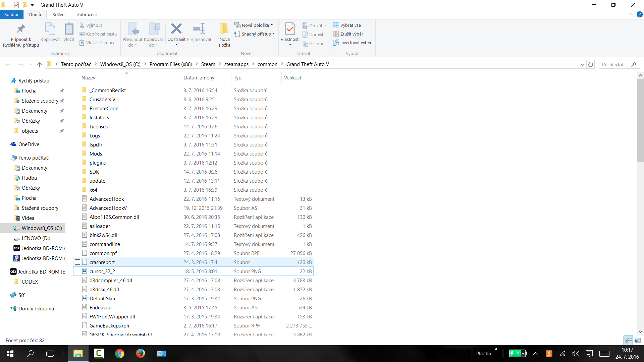
Task: Open the Soubor menu
Action: click(x=11, y=14)
